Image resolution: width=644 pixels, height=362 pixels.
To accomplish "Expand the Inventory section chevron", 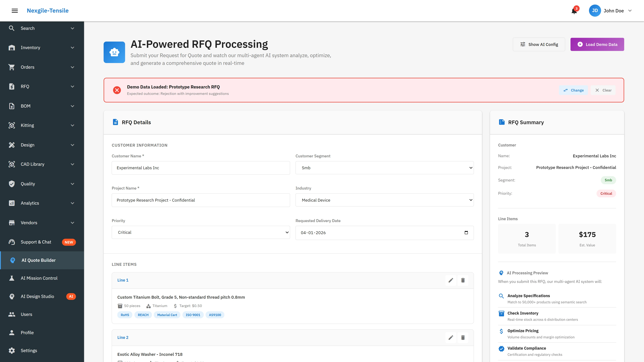I will pos(72,47).
